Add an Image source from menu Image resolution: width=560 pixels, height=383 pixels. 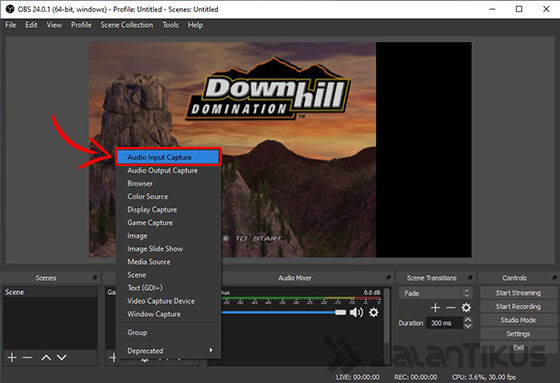168,236
